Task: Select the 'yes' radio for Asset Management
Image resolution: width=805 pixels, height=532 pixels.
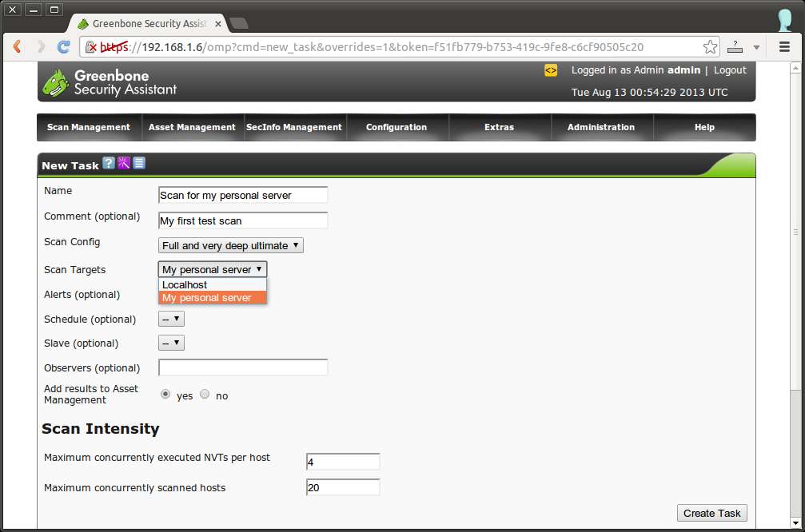Action: (x=165, y=394)
